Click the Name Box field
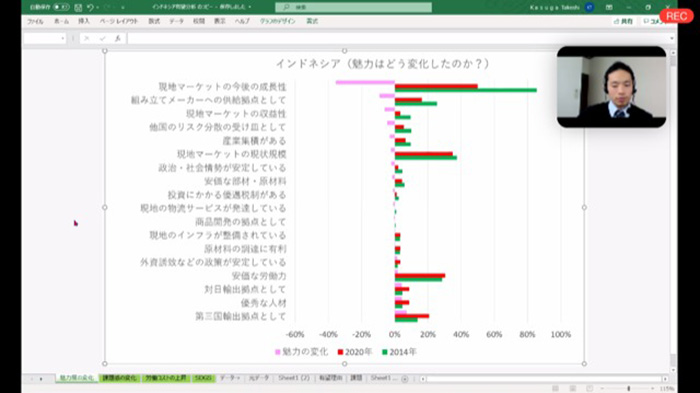Viewport: 700px width, 393px height. [x=41, y=38]
